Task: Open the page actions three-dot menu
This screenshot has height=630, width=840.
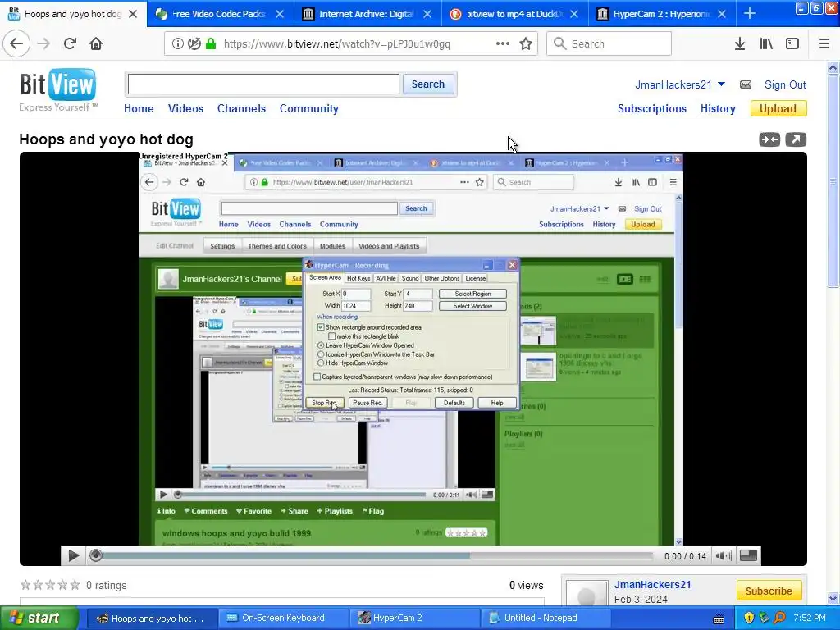Action: pyautogui.click(x=503, y=43)
